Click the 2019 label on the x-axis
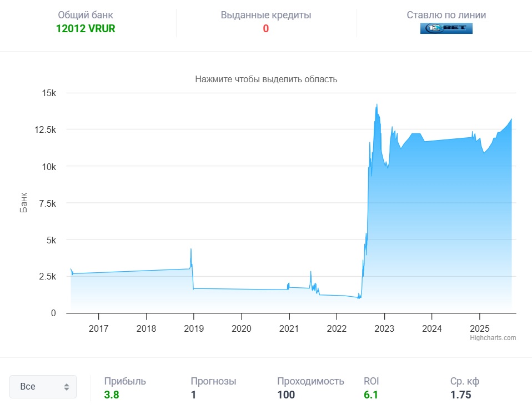This screenshot has width=532, height=414. (x=194, y=328)
